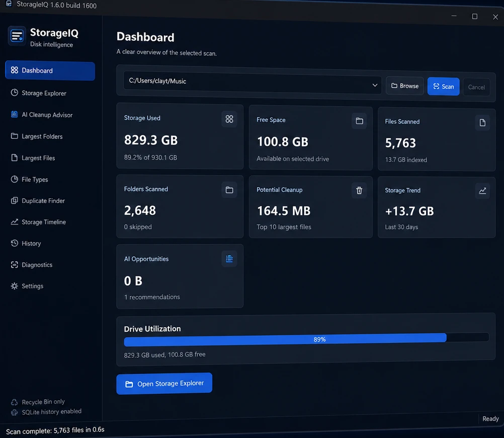Click 'Top 10 largest files' text
The image size is (504, 438).
(x=284, y=227)
